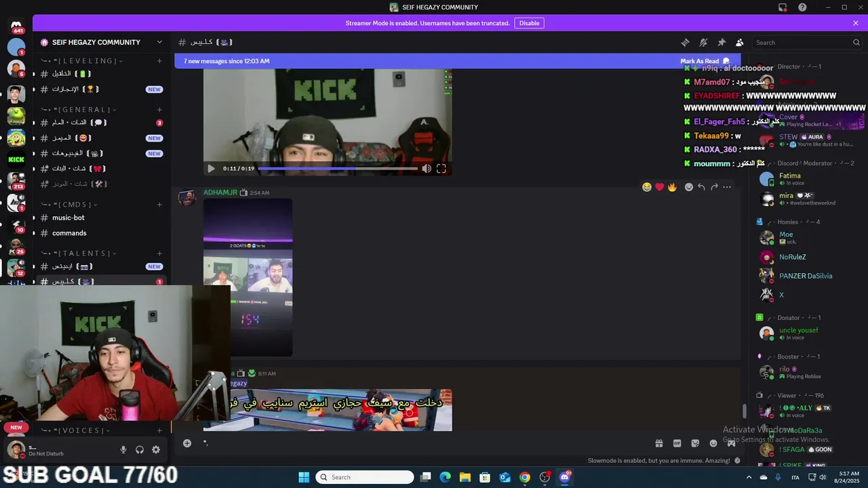Open sticker picker in message bar

[x=695, y=443]
